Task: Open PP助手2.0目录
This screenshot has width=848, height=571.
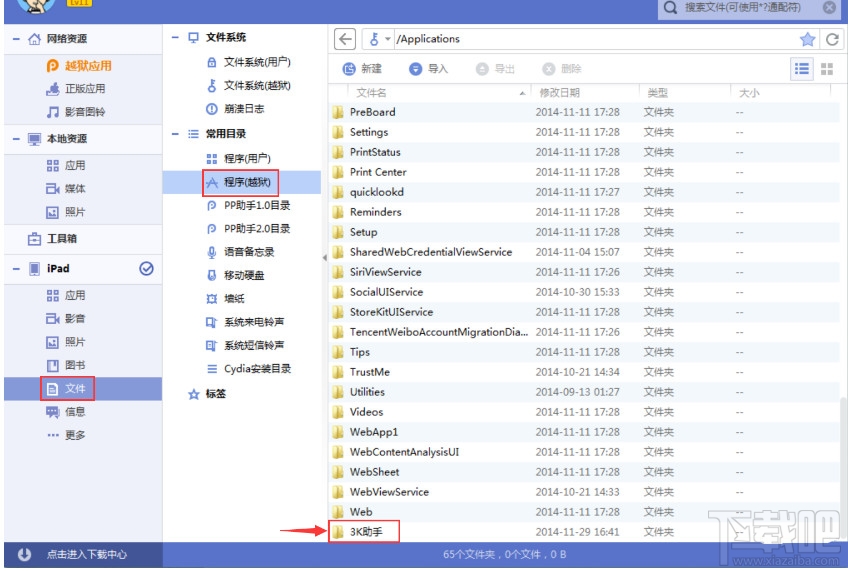Action: click(249, 229)
